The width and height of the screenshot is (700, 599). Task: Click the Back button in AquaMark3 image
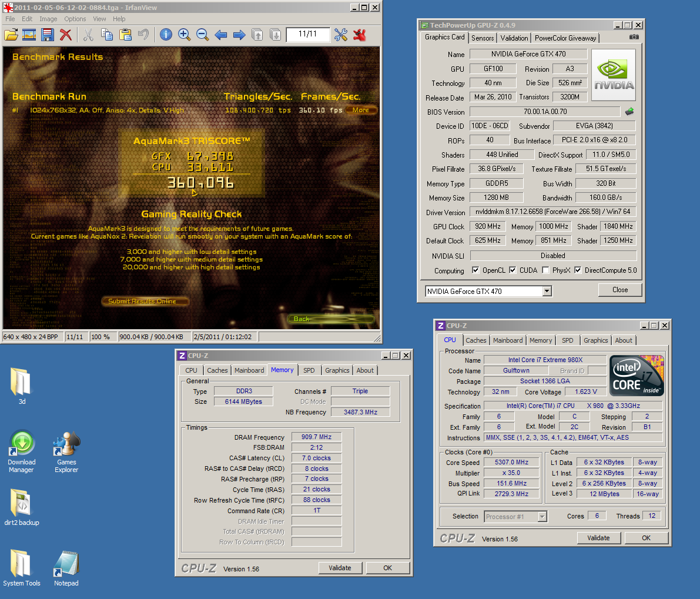[x=330, y=319]
